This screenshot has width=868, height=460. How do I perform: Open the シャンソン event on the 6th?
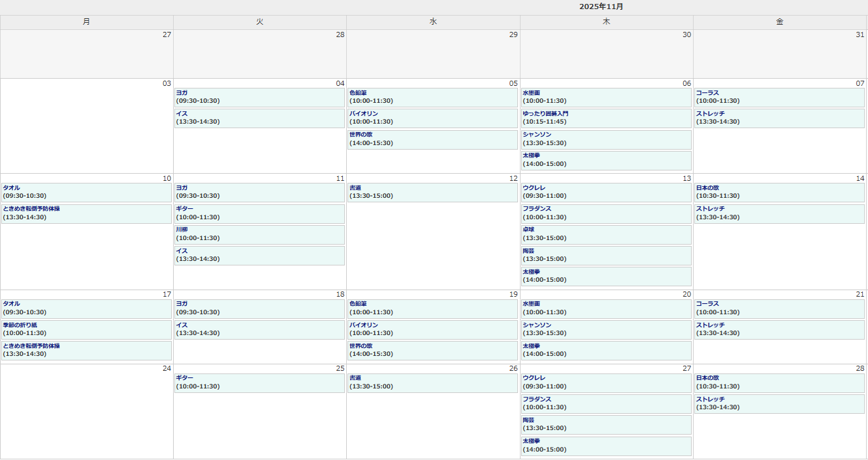coord(606,139)
